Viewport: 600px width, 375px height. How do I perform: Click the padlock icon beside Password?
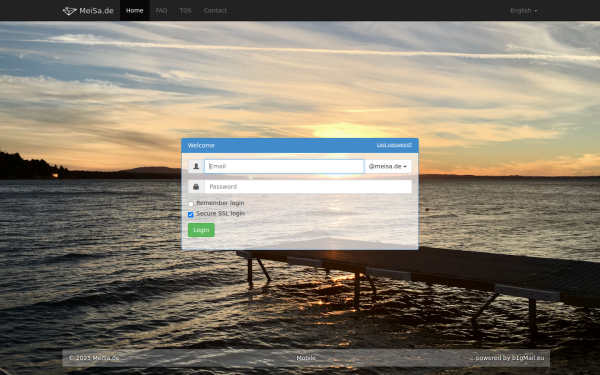coord(196,187)
